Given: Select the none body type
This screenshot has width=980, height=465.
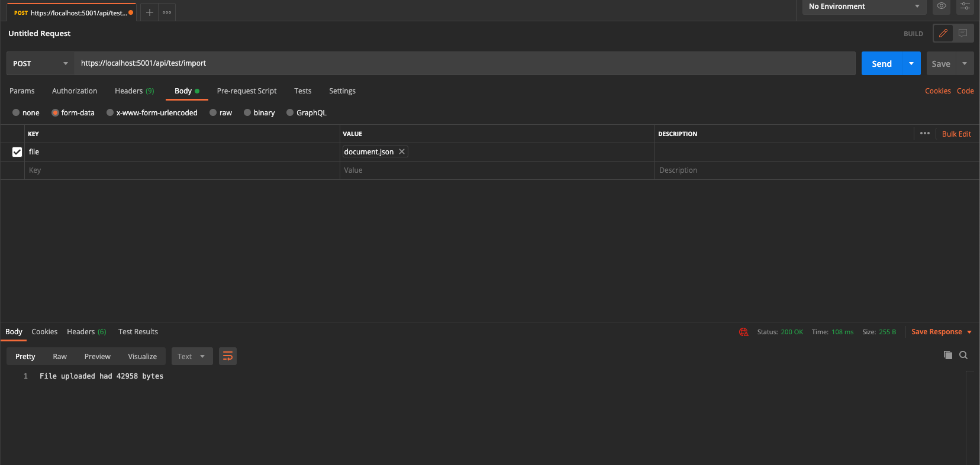Looking at the screenshot, I should pos(26,112).
